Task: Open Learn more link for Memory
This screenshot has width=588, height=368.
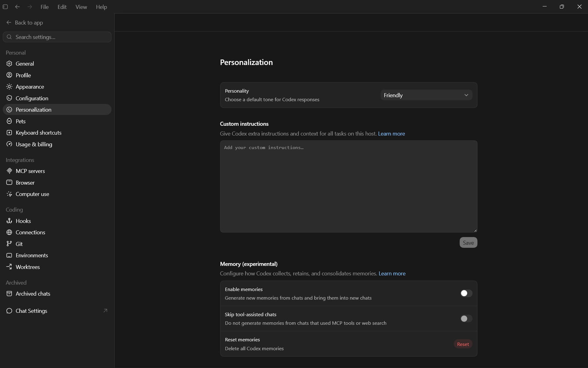Action: (x=392, y=274)
